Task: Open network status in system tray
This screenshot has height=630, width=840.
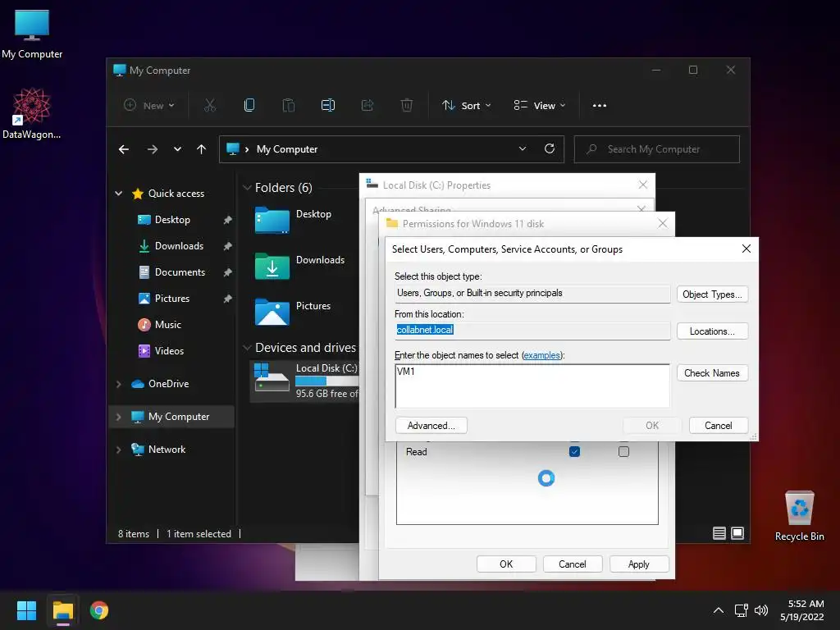Action: pos(742,610)
